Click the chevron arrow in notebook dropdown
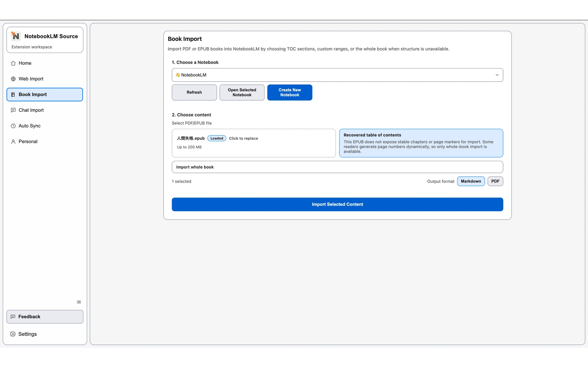588x368 pixels. point(497,75)
